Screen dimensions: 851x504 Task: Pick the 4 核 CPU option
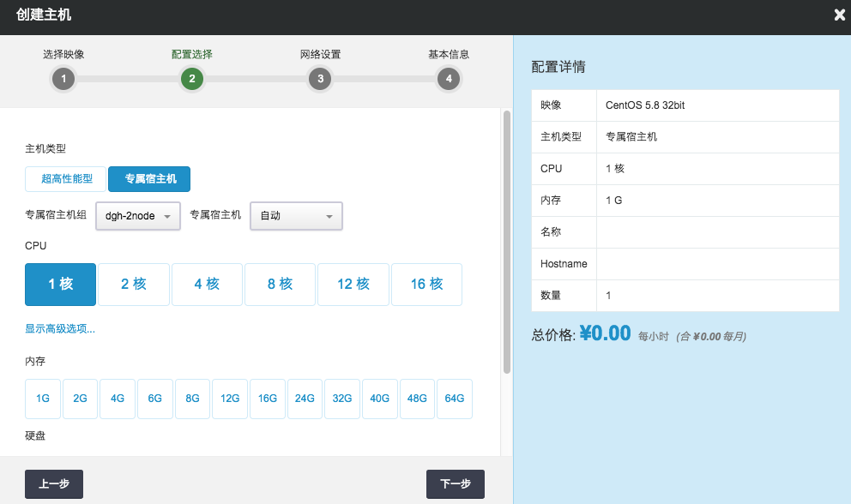coord(207,285)
